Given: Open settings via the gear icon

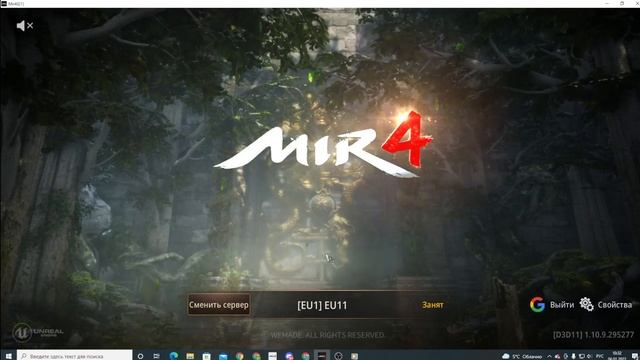Looking at the screenshot, I should 587,304.
